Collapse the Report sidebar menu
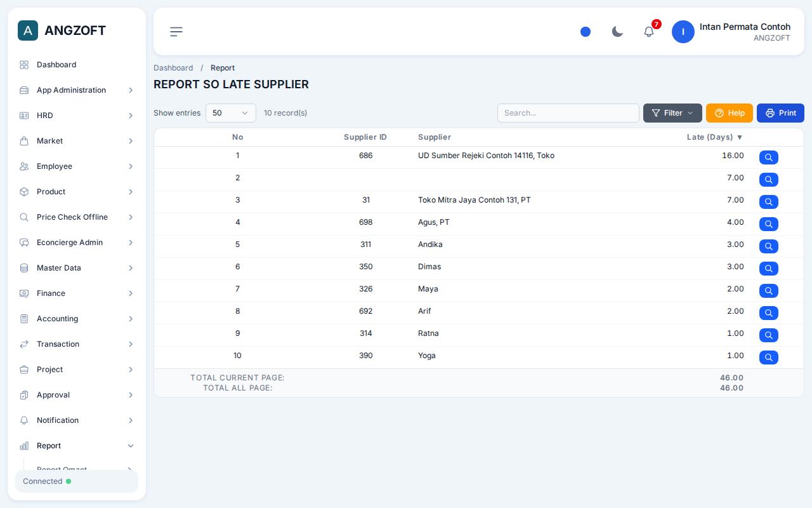 tap(77, 446)
